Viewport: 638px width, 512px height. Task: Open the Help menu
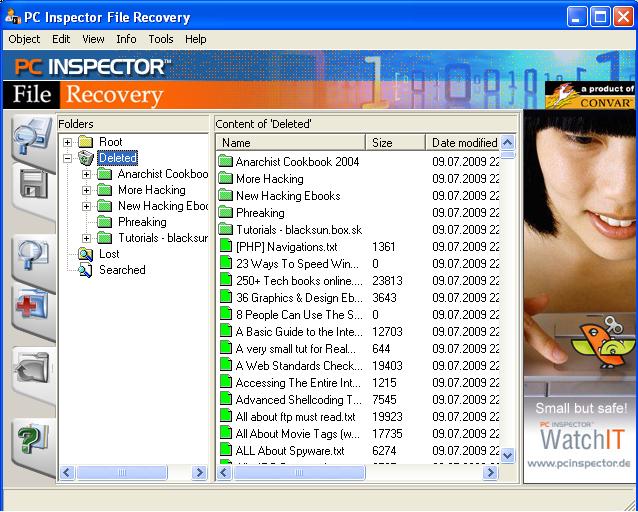(x=196, y=39)
